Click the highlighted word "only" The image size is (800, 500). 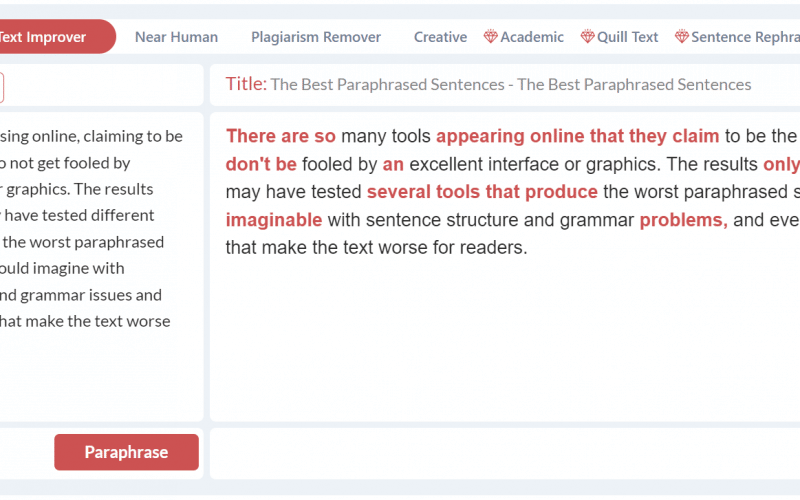tap(781, 164)
